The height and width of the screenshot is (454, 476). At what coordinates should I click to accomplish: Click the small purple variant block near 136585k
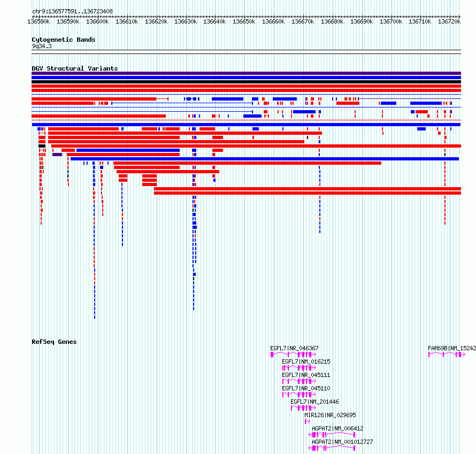click(x=57, y=155)
